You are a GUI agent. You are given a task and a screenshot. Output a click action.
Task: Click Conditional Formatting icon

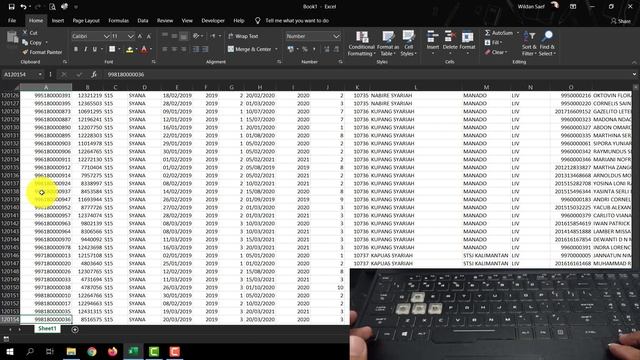pos(362,37)
